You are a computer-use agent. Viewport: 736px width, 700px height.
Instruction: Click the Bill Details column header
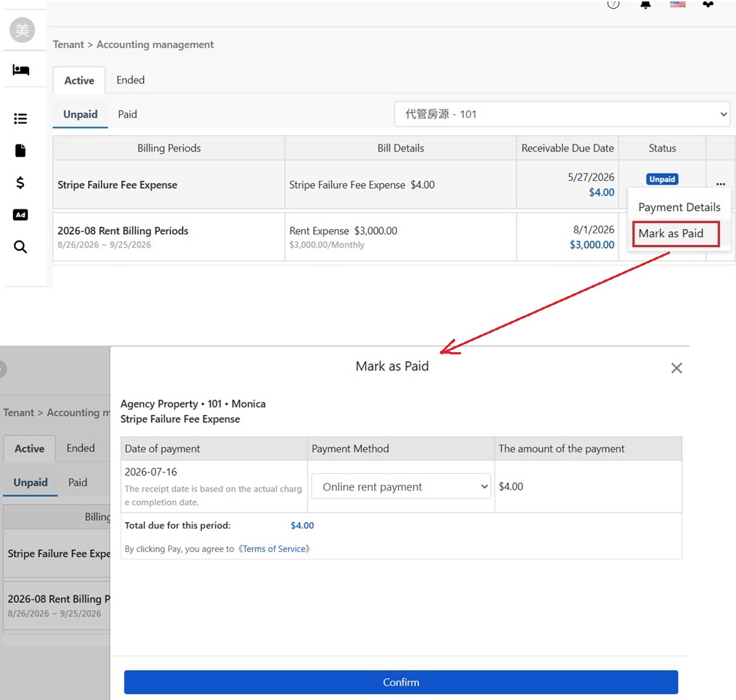tap(400, 148)
